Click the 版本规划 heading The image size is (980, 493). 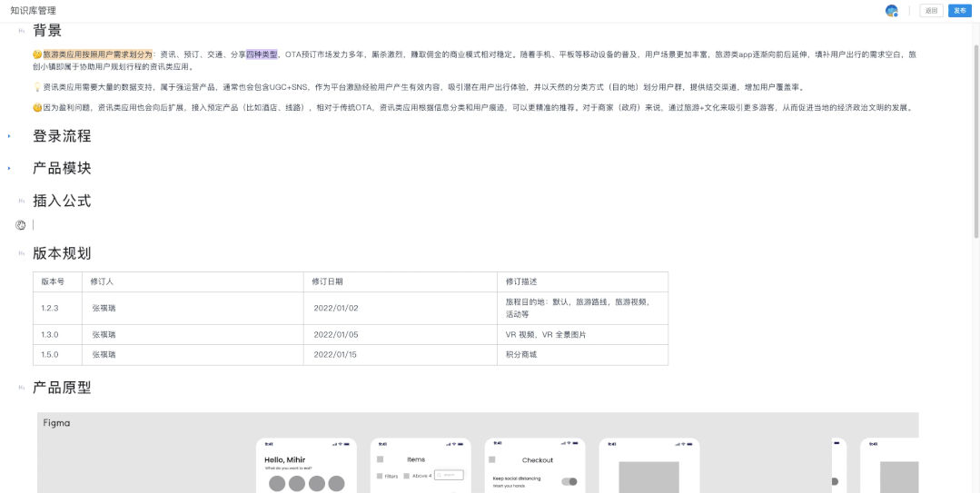(62, 253)
